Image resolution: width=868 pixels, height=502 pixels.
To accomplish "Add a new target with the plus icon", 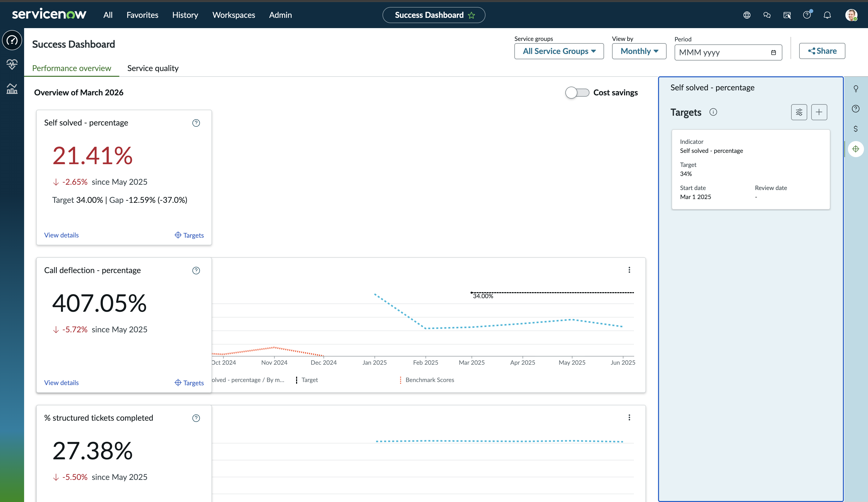I will (819, 112).
